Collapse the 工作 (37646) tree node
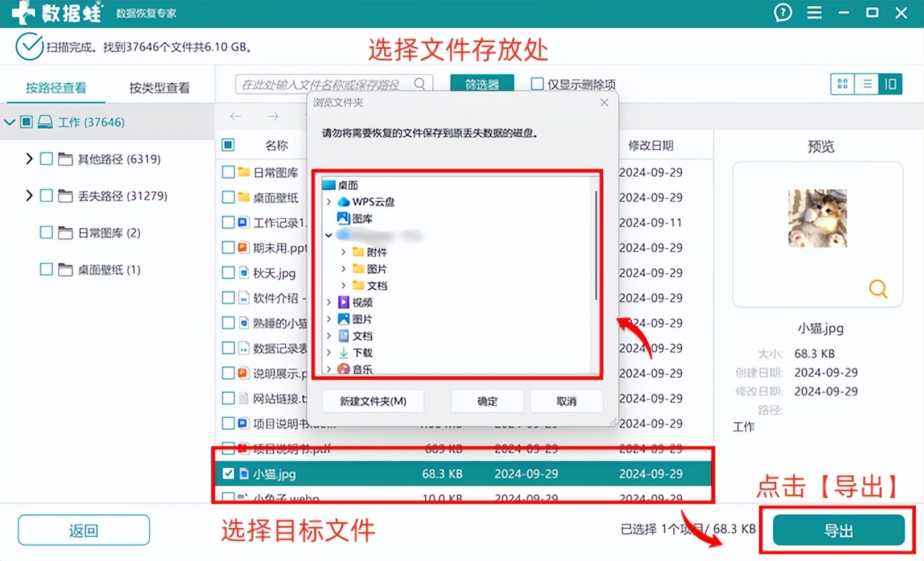The height and width of the screenshot is (561, 924). (x=10, y=122)
